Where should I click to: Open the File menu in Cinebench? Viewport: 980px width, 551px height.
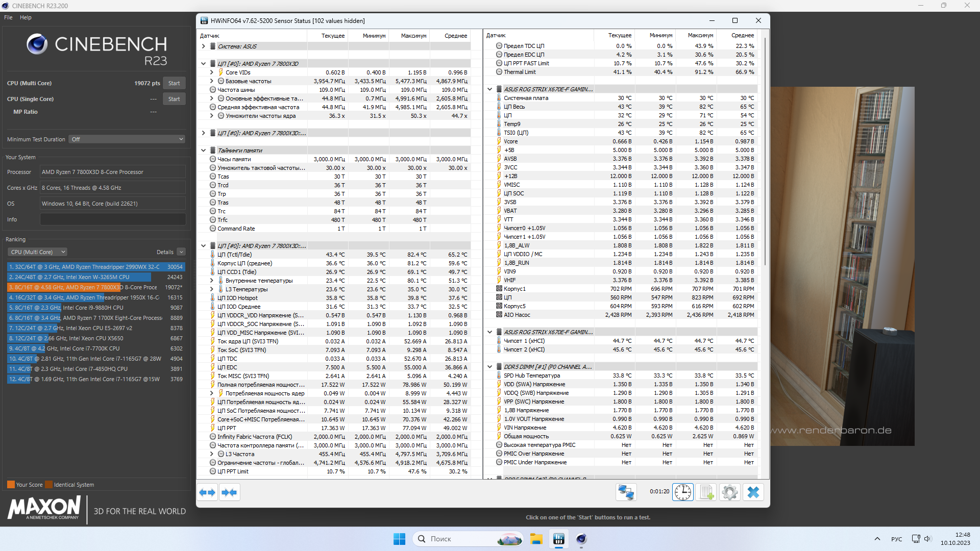pyautogui.click(x=8, y=17)
